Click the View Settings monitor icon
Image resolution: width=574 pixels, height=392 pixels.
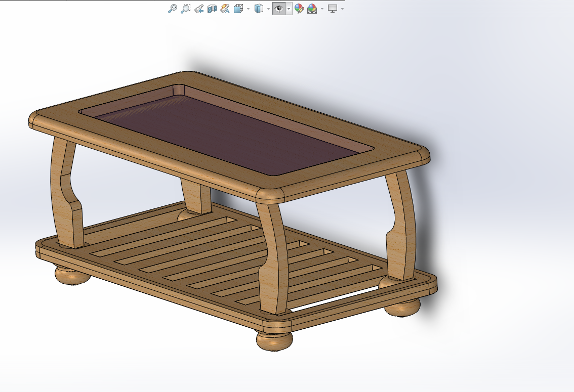coord(333,9)
